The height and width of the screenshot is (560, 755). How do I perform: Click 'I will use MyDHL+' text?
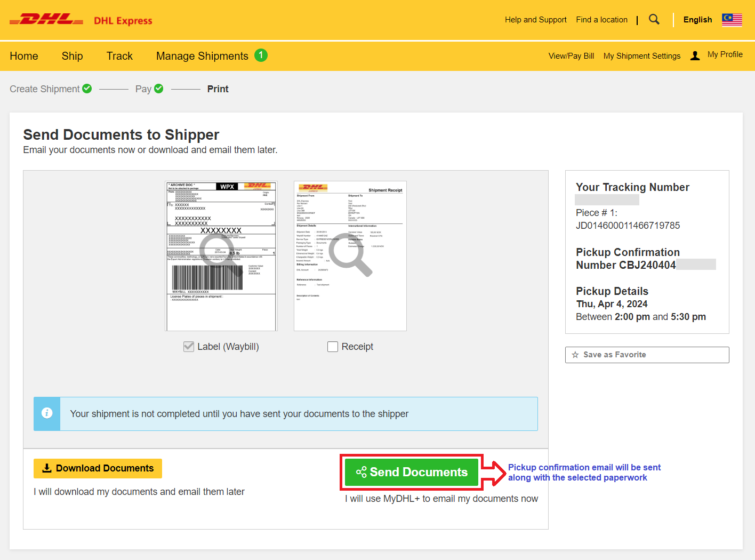(x=441, y=499)
